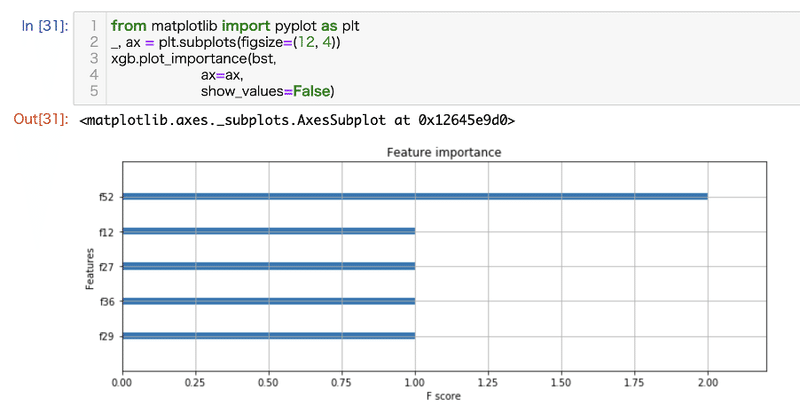Click the f52 y-axis tick label

point(105,197)
